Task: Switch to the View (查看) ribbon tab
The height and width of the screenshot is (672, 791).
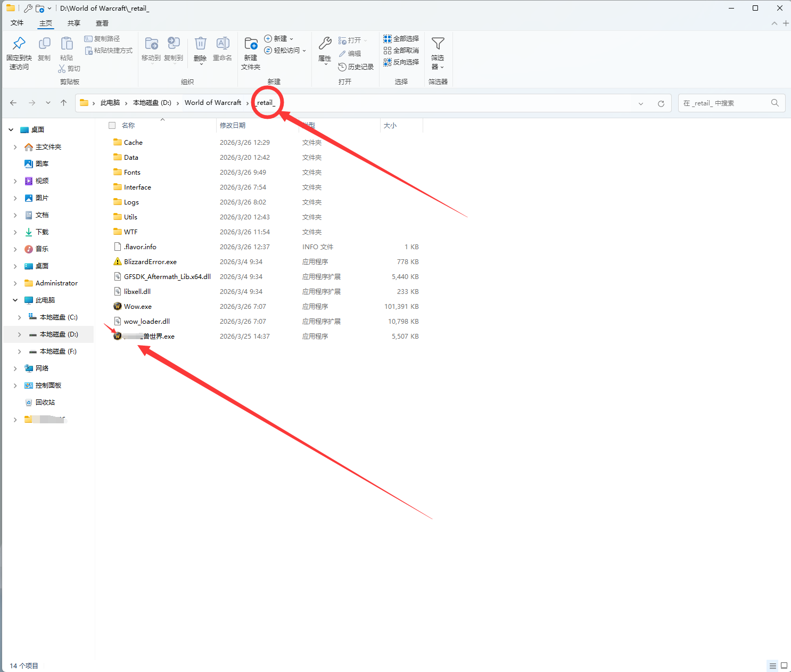Action: (102, 23)
